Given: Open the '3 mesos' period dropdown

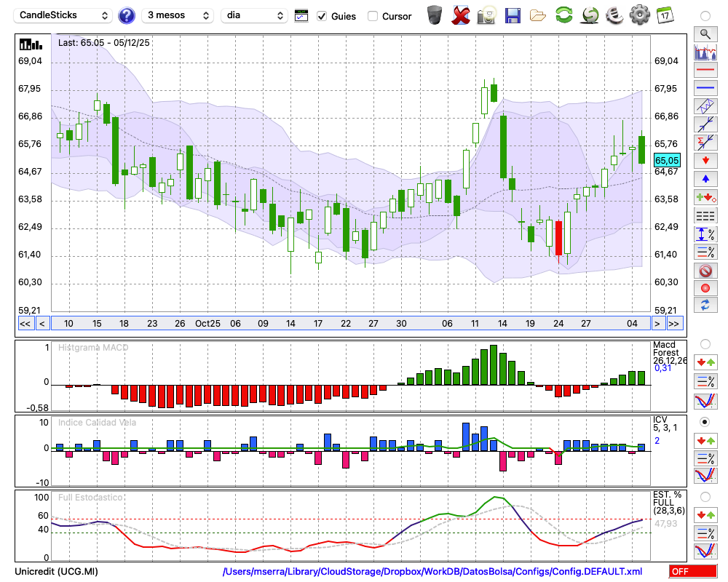Looking at the screenshot, I should (x=178, y=15).
